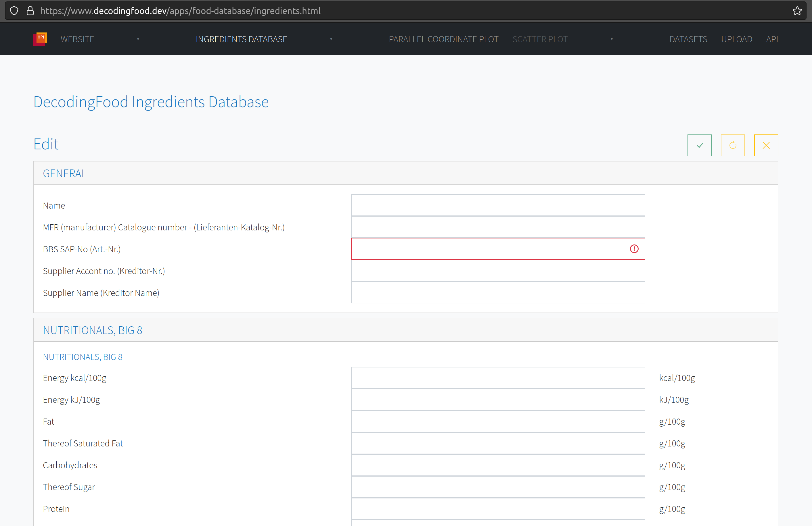
Task: Open the UPLOAD link
Action: coord(736,39)
